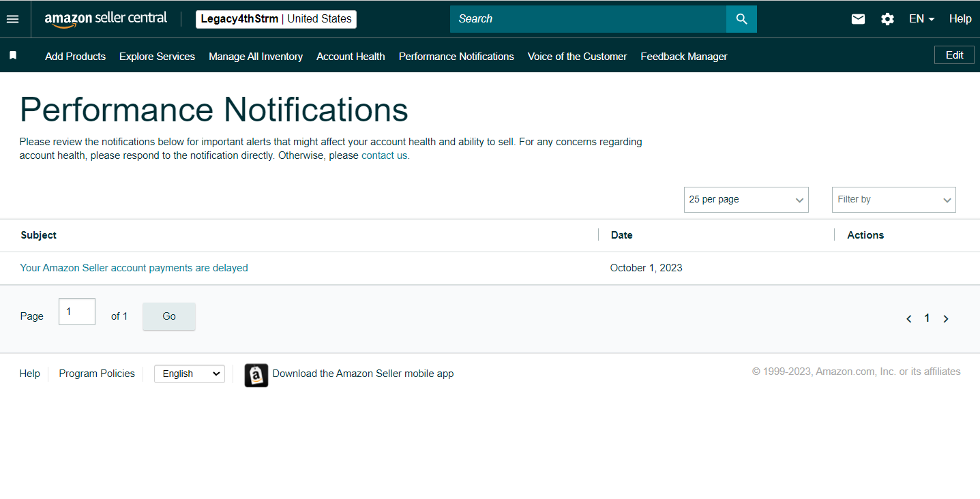The image size is (980, 499).
Task: Click the contact us link
Action: 384,155
